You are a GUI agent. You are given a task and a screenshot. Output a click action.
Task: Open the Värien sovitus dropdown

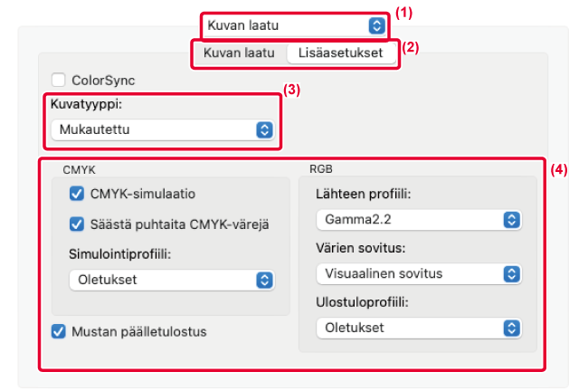pos(418,272)
